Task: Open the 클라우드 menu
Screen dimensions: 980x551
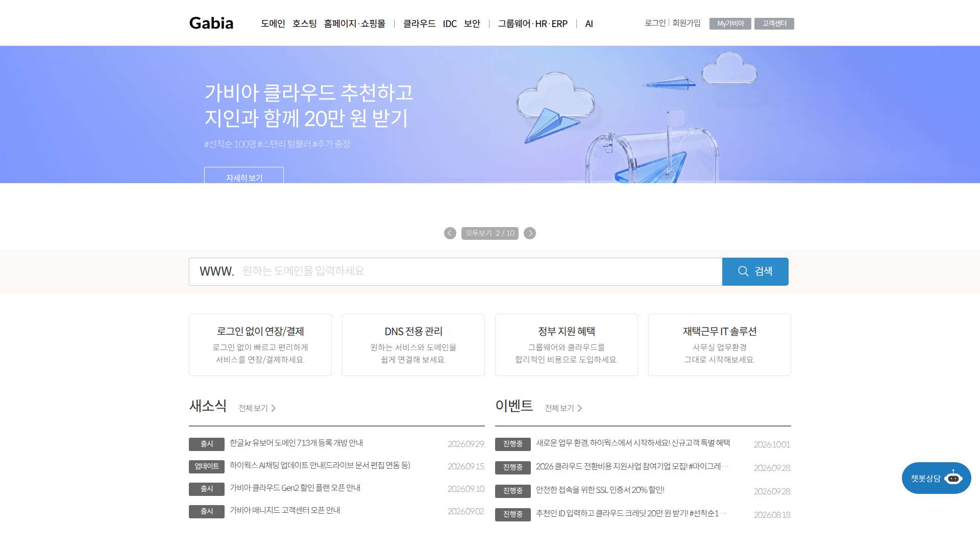Action: pyautogui.click(x=419, y=23)
